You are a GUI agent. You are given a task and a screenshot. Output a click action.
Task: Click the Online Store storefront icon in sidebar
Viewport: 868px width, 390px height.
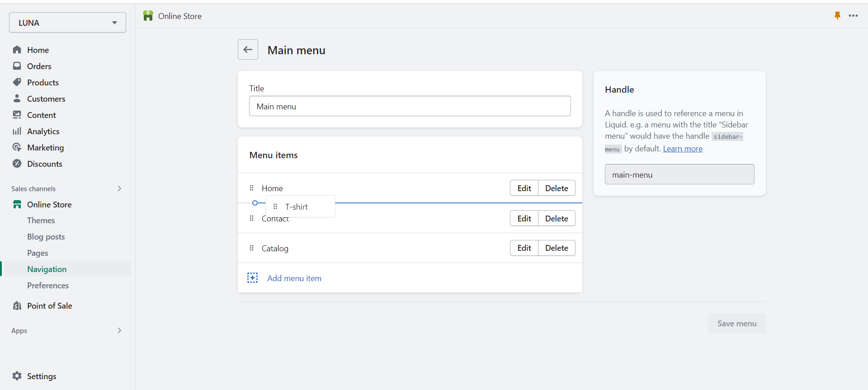17,204
